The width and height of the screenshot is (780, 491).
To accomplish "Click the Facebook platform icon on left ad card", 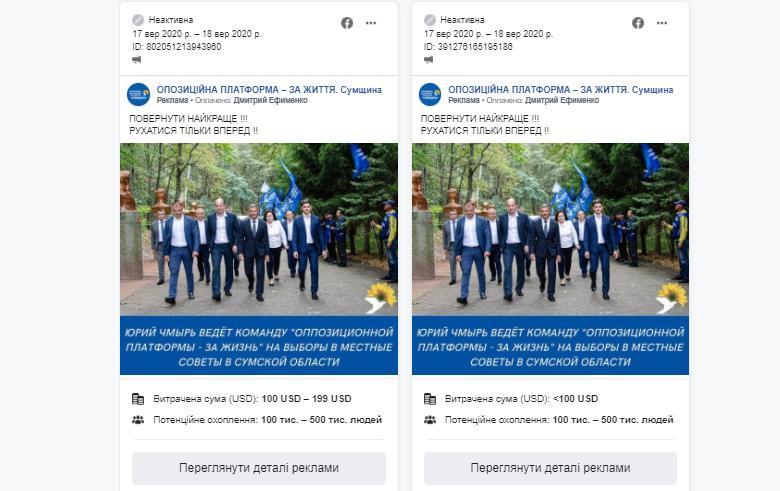I will point(347,23).
